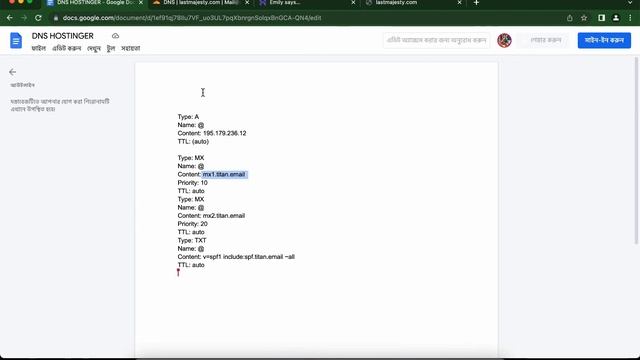Viewport: 640px width, 360px height.
Task: Click the 'Priority: 20' line
Action: point(192,224)
